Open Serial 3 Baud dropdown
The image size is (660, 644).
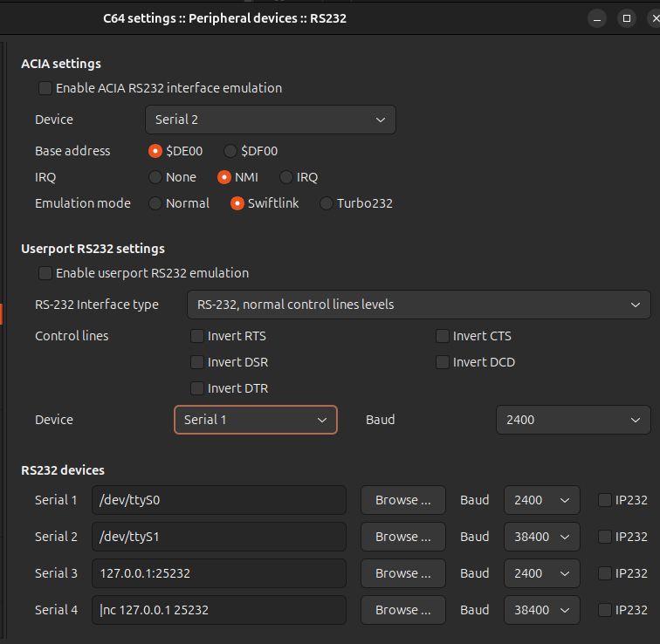point(542,573)
